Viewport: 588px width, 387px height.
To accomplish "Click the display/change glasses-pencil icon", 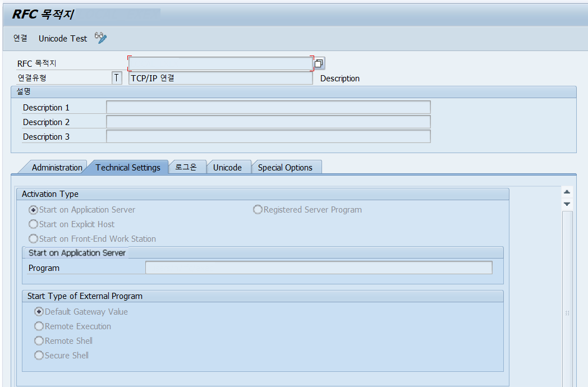I will [100, 38].
